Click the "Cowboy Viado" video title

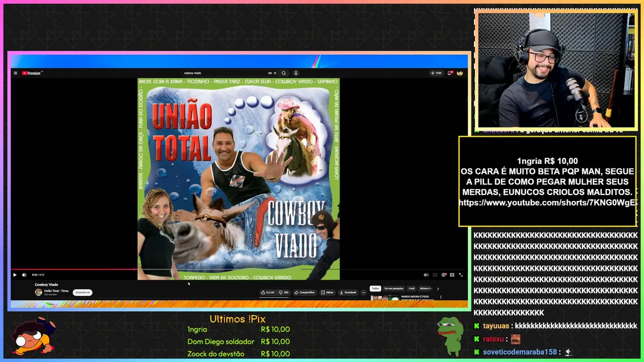click(46, 285)
